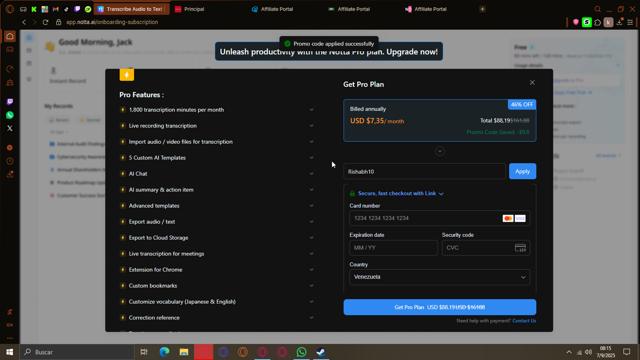The width and height of the screenshot is (640, 360).
Task: Expand Live recording transcription feature
Action: pyautogui.click(x=311, y=126)
